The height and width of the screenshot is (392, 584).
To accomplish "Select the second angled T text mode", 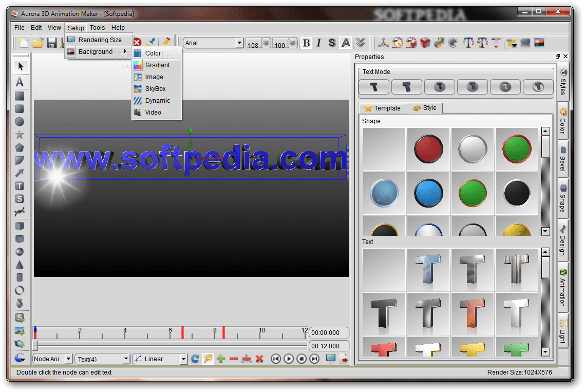I will click(x=407, y=87).
